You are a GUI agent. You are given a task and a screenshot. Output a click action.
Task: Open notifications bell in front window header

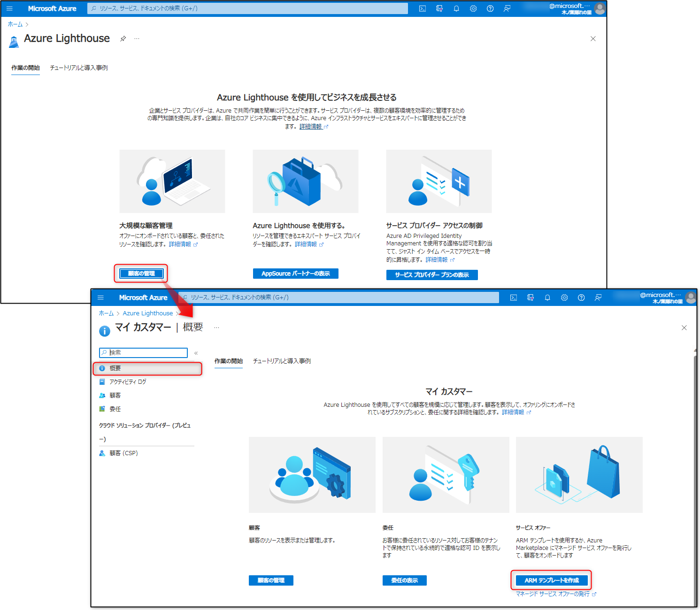[x=547, y=297]
